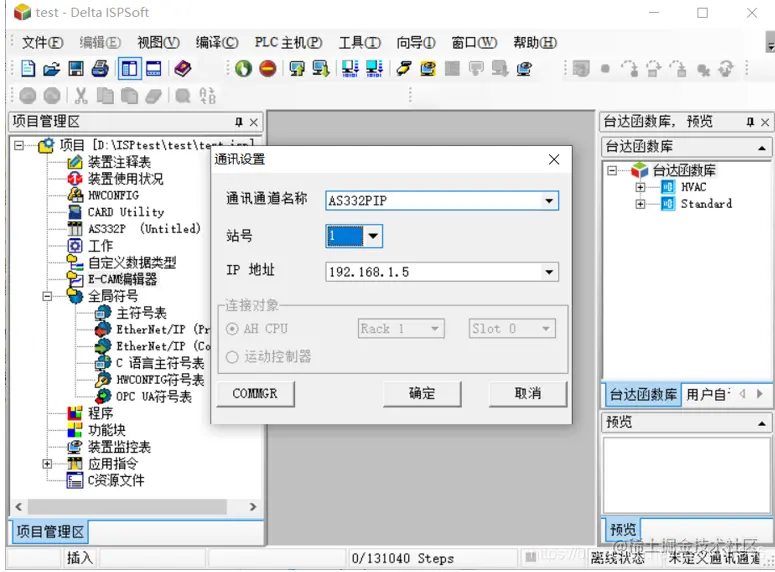Select 主符号表 in project tree

tap(141, 313)
